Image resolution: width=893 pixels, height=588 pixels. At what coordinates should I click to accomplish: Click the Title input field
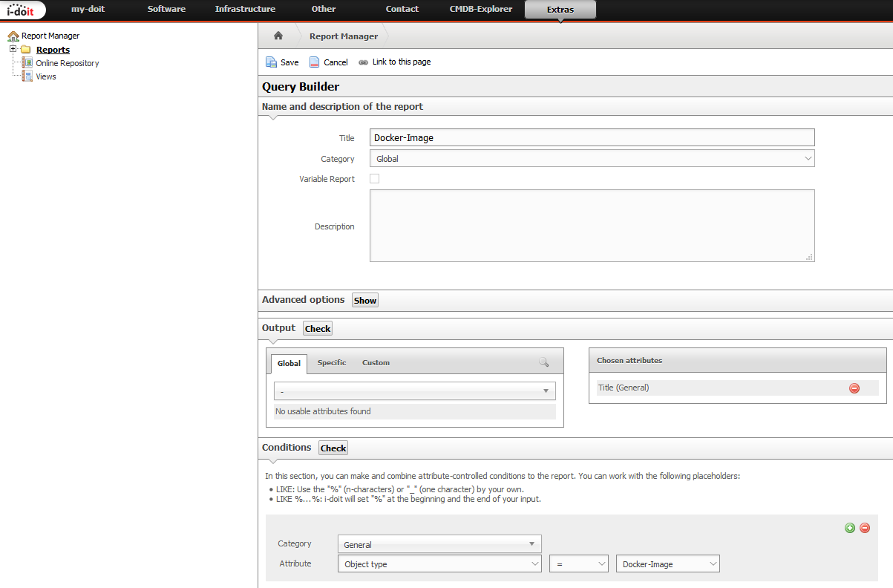pos(592,137)
